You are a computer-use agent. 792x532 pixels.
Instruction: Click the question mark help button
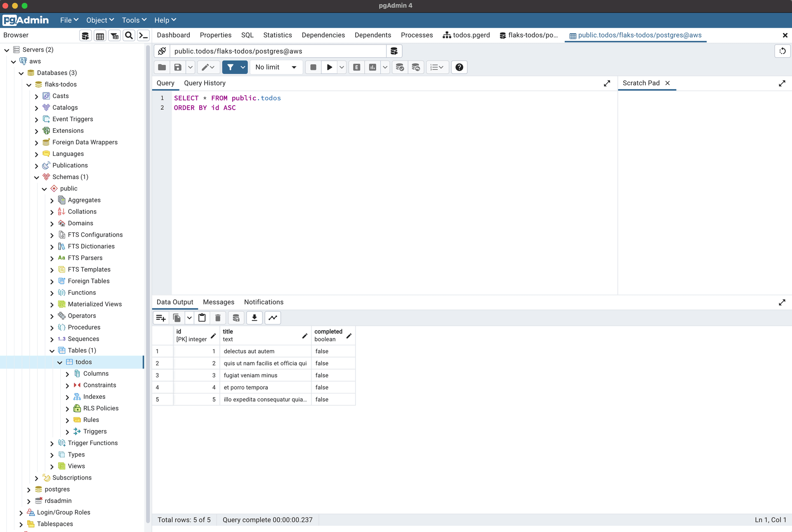click(x=459, y=67)
